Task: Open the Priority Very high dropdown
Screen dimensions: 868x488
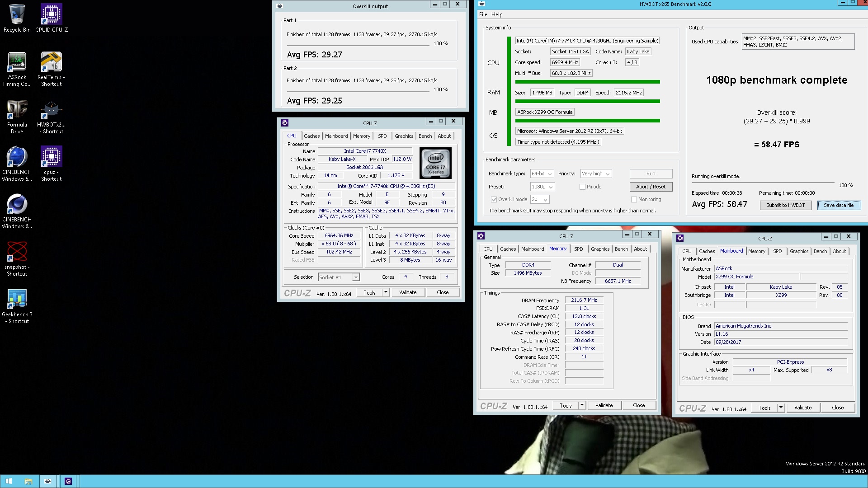Action: [596, 174]
